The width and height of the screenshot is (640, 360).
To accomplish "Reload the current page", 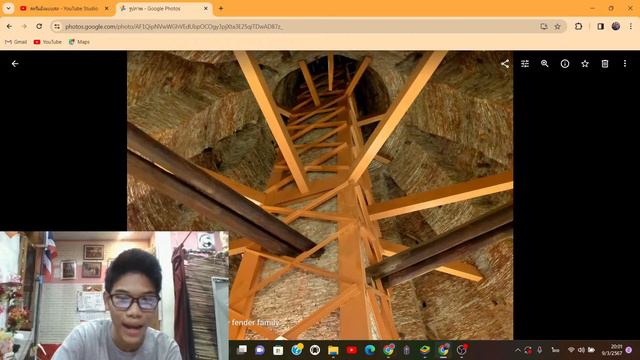I will point(39,27).
